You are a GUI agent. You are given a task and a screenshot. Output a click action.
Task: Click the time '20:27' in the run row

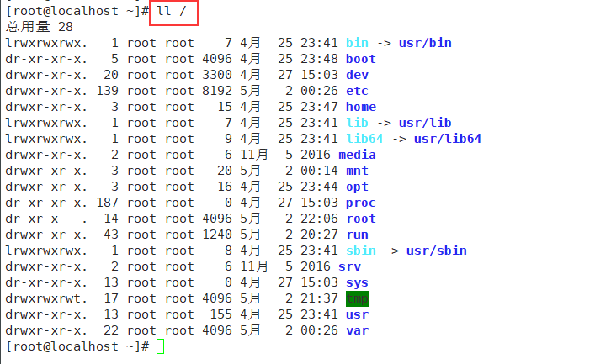point(319,235)
